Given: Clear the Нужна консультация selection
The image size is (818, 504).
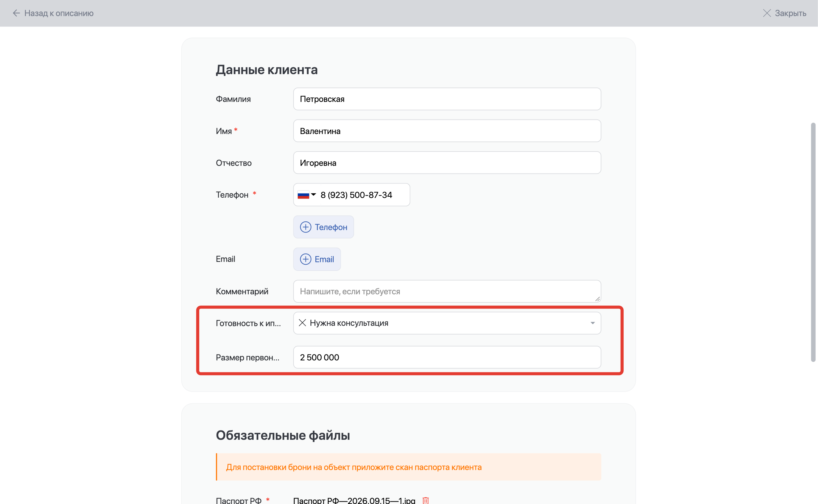Looking at the screenshot, I should click(x=302, y=323).
